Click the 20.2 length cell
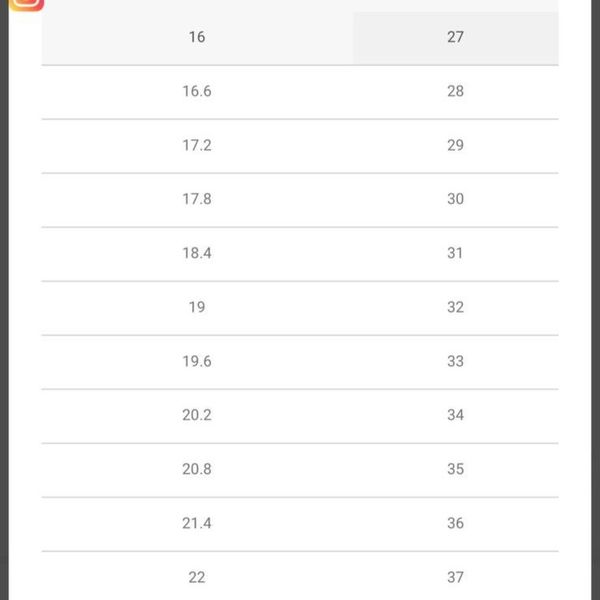This screenshot has width=600, height=600. [x=197, y=415]
